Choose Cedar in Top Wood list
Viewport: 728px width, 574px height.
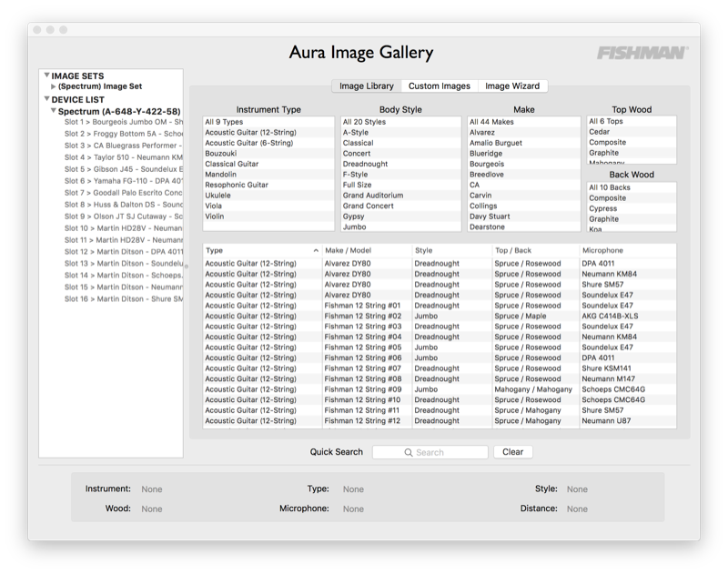632,132
